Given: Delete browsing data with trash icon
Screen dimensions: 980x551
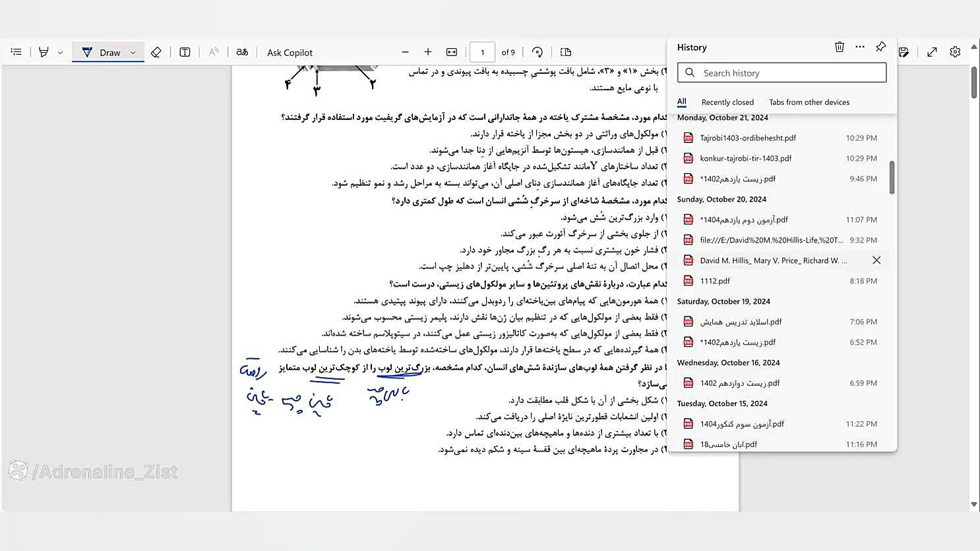Looking at the screenshot, I should click(840, 47).
